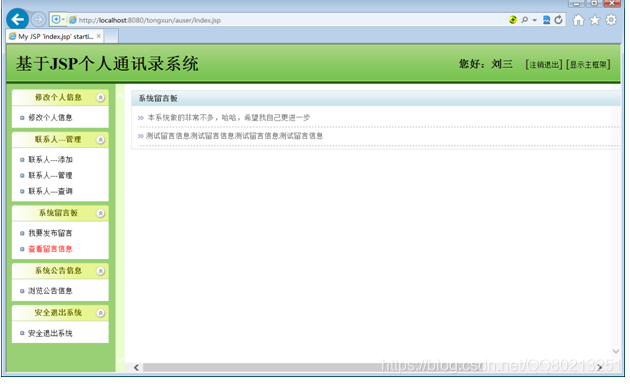This screenshot has height=384, width=630.
Task: Collapse the 安全退出系统 section
Action: click(x=100, y=313)
